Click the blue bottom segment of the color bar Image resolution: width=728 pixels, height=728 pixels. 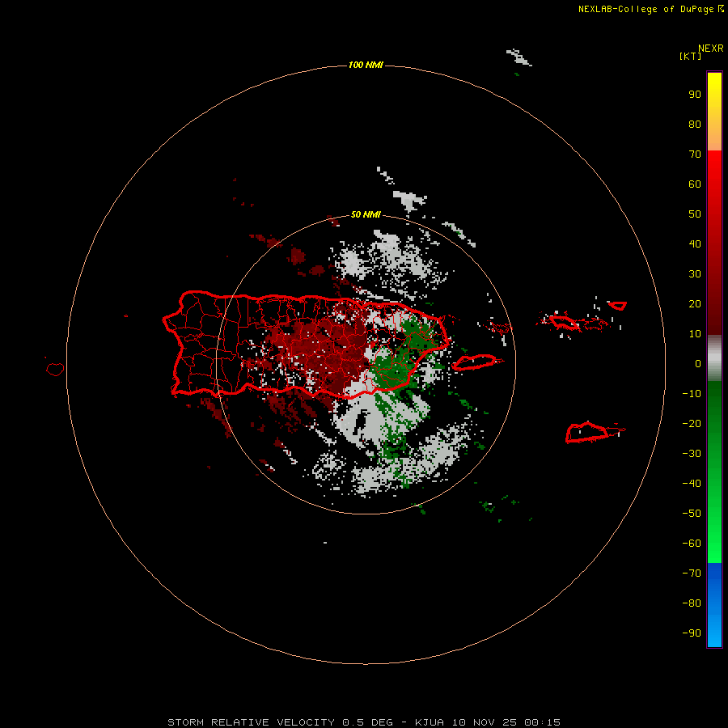(x=714, y=605)
